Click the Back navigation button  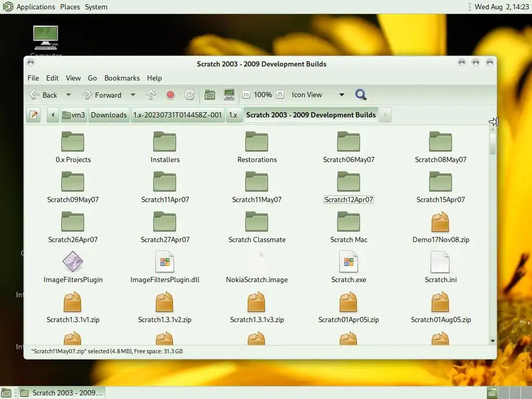pos(44,95)
